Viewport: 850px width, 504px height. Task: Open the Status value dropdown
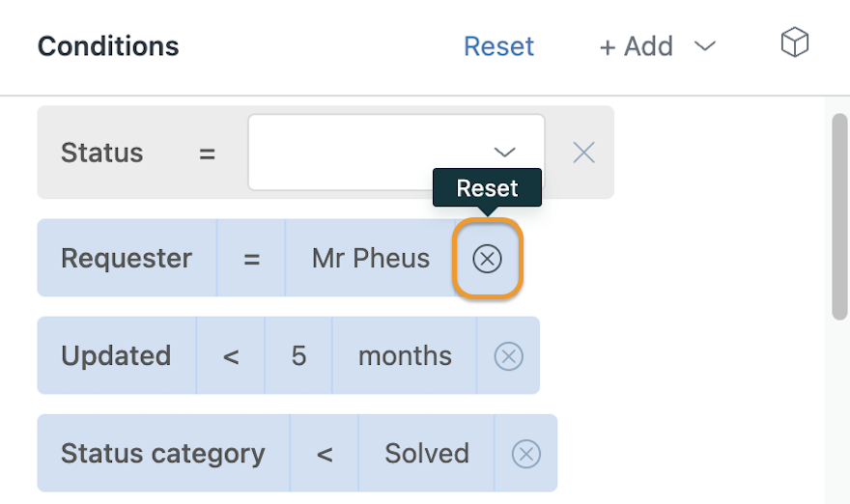(x=396, y=153)
